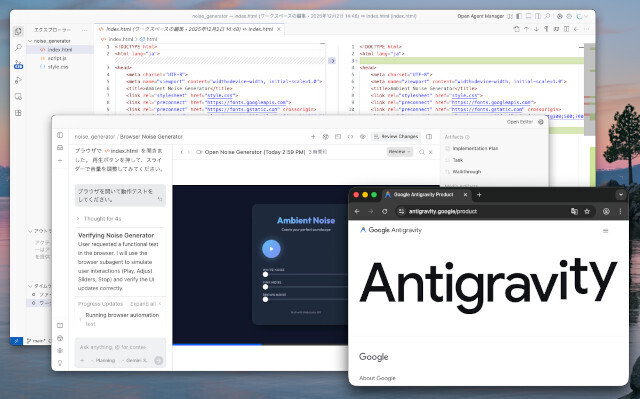Click the back chevron in the recording bar

182,152
